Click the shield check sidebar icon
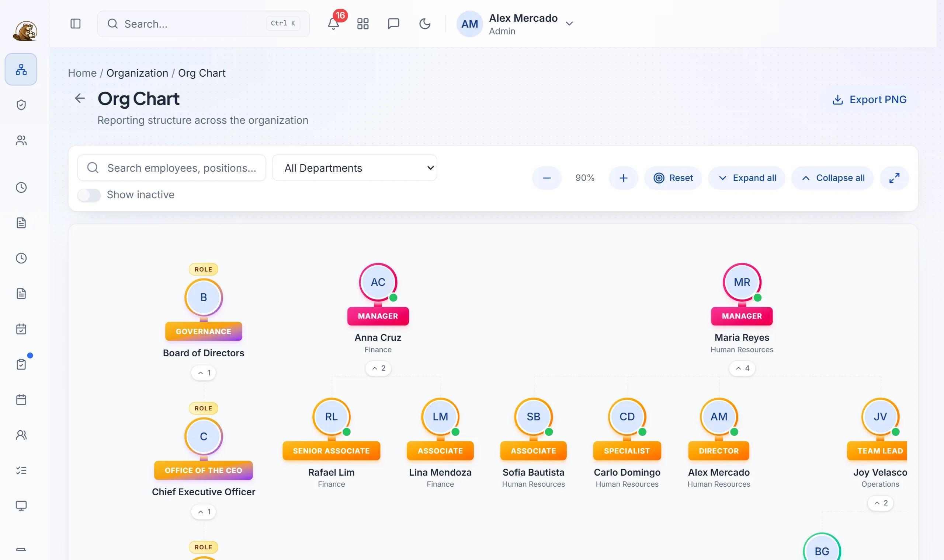The width and height of the screenshot is (944, 560). click(21, 105)
